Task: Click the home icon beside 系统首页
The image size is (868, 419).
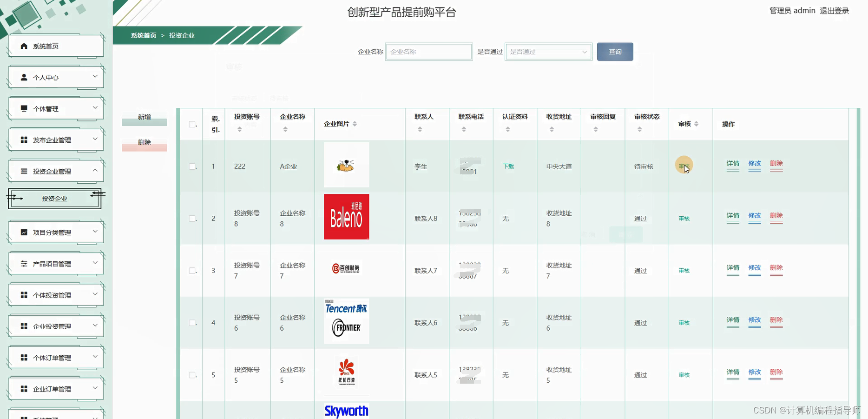Action: [x=24, y=46]
